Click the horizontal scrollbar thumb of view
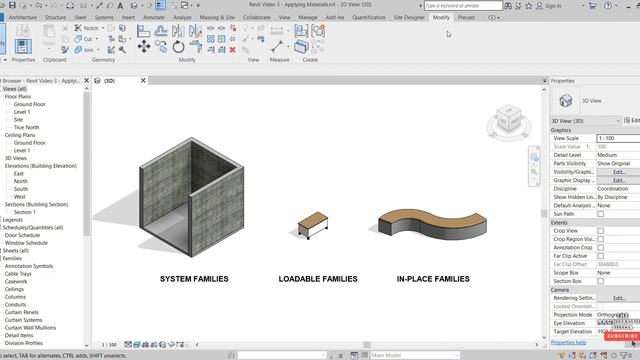Screen dimensions: 640x360 click(x=367, y=344)
